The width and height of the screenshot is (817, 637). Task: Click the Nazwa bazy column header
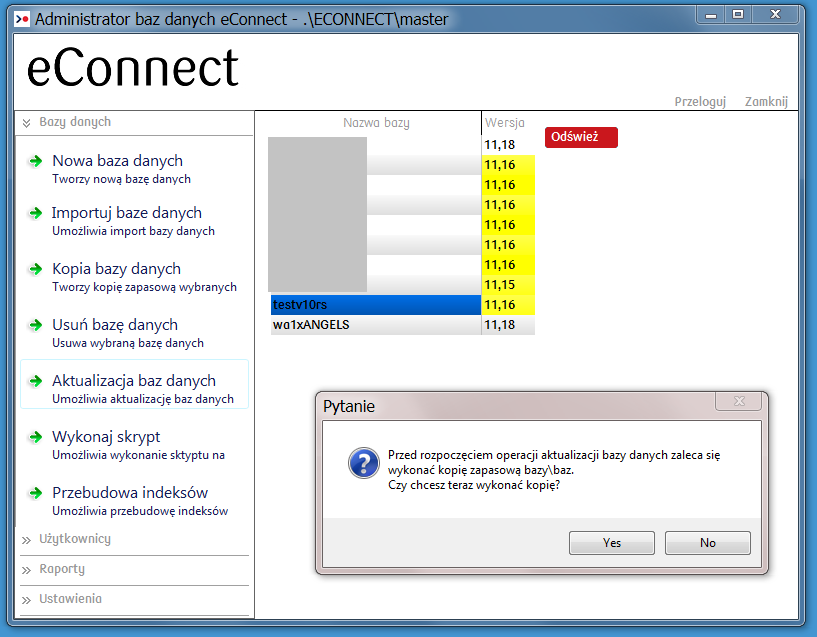(x=376, y=123)
